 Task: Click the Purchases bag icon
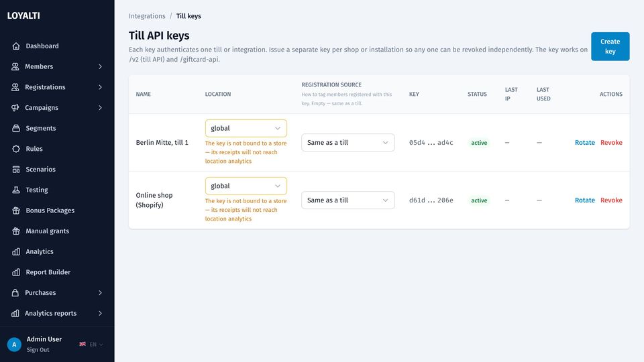tap(15, 293)
